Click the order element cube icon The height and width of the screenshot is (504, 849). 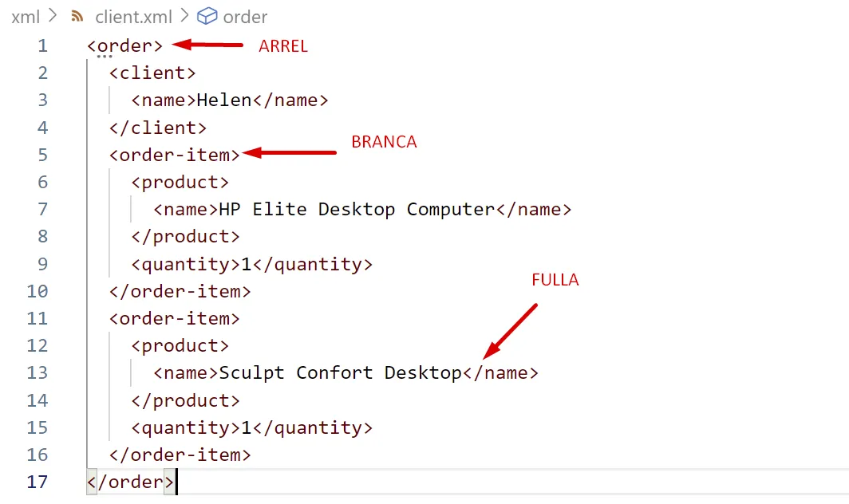coord(207,16)
